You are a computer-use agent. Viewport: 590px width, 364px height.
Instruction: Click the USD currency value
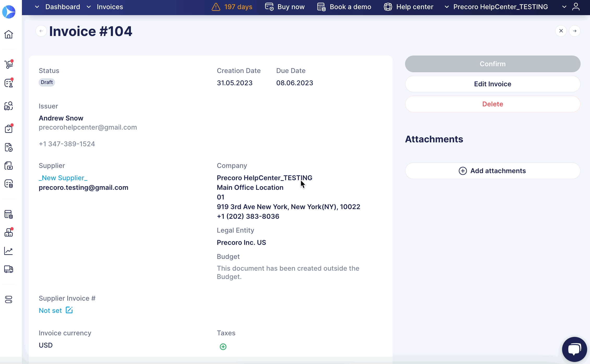(x=46, y=345)
